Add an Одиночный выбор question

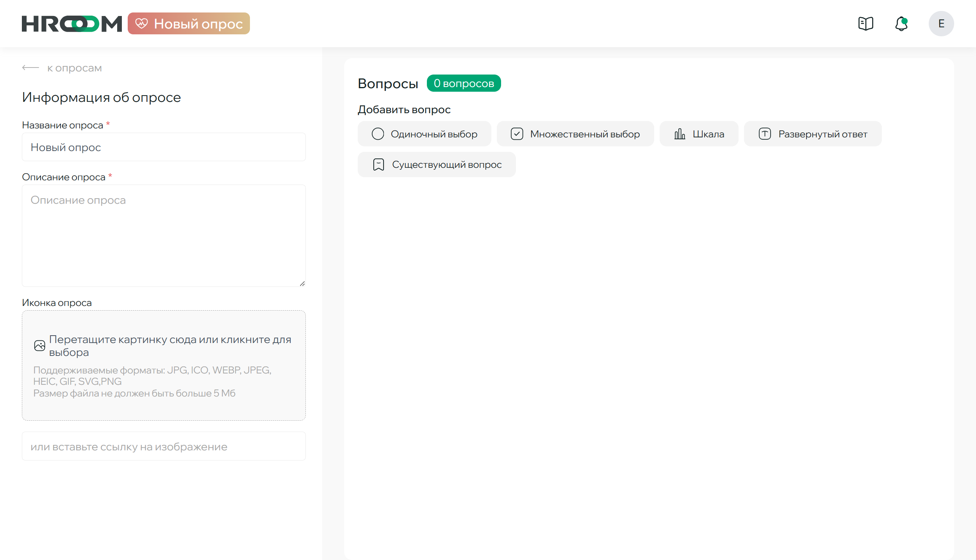pos(424,134)
